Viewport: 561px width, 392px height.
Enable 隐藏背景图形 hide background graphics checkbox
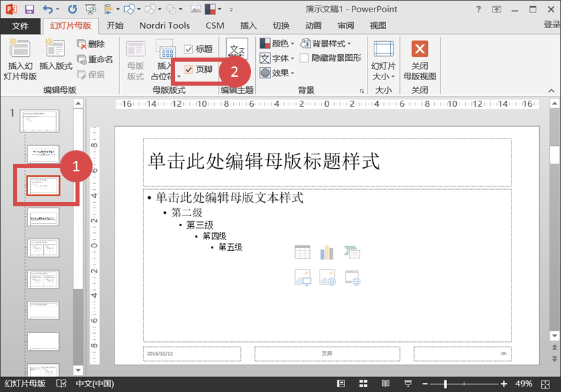305,58
